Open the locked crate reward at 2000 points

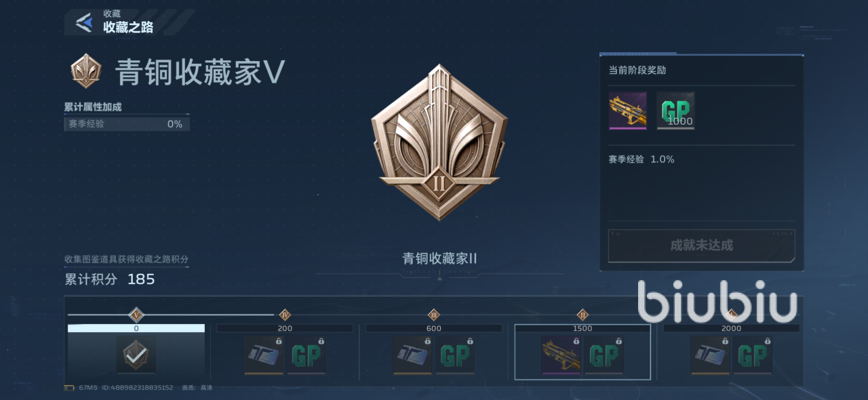[x=711, y=355]
